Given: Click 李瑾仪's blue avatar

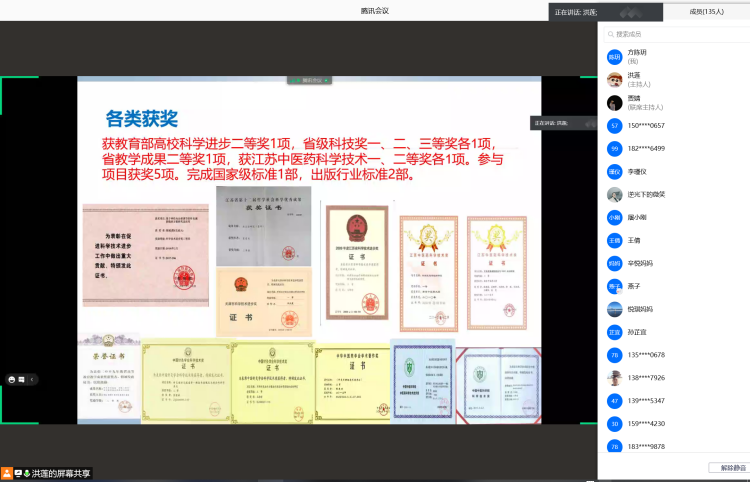Looking at the screenshot, I should (x=615, y=172).
